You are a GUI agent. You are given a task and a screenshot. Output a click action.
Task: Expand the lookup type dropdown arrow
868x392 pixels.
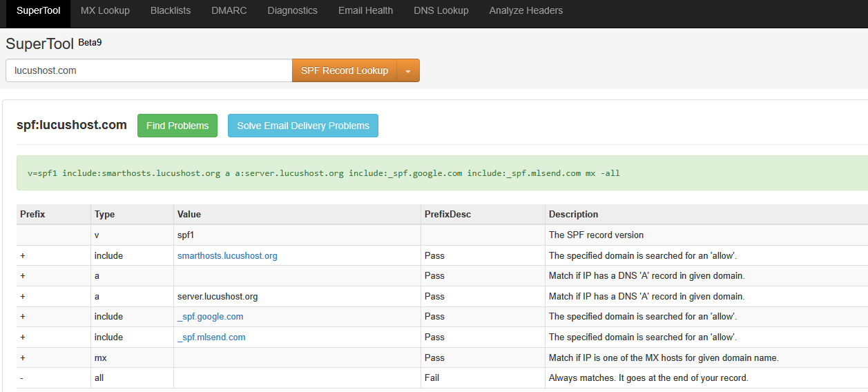tap(408, 70)
